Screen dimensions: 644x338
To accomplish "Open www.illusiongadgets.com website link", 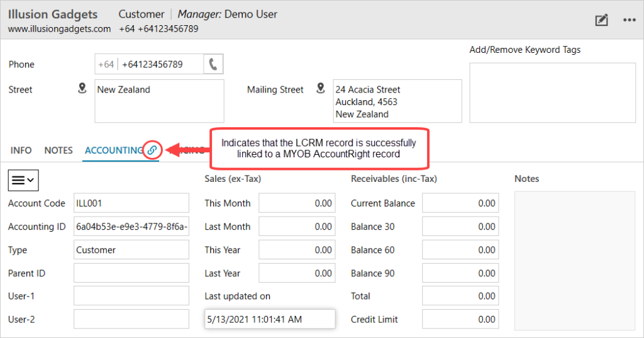I will tap(59, 29).
